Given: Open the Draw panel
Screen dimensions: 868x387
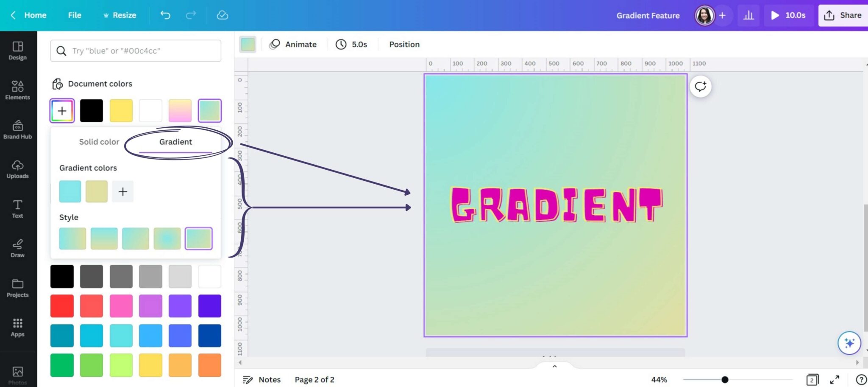Looking at the screenshot, I should pyautogui.click(x=17, y=248).
